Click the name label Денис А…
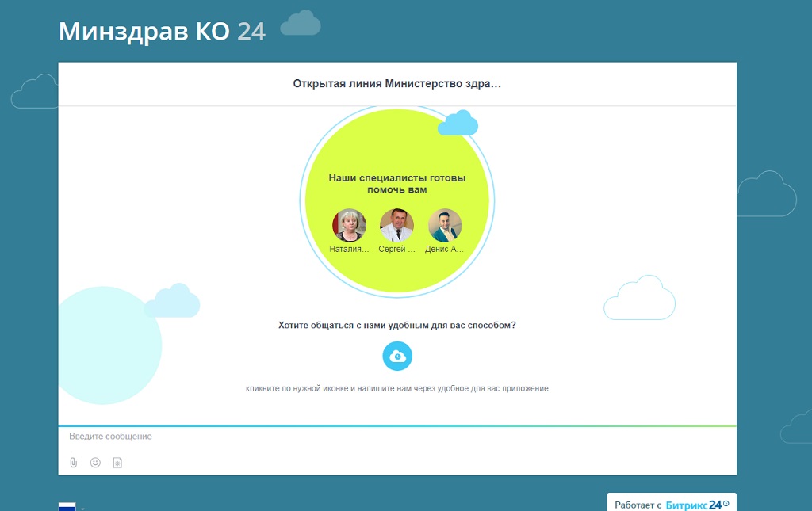 [x=445, y=249]
